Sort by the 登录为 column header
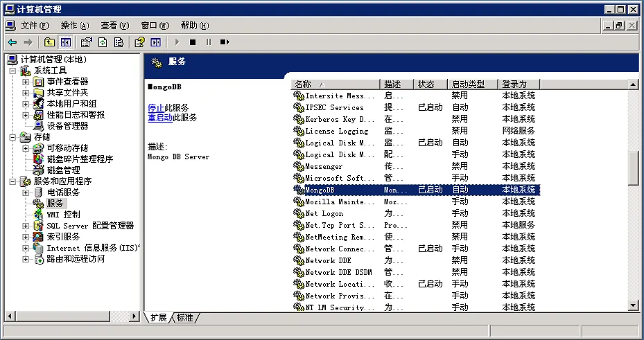The width and height of the screenshot is (644, 340). [519, 84]
